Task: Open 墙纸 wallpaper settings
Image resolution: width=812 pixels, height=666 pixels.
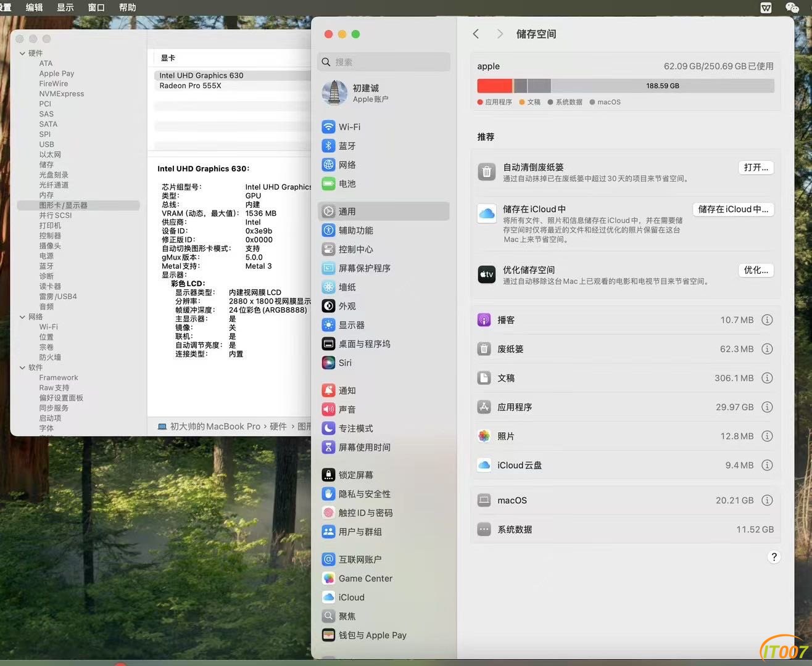Action: coord(384,287)
